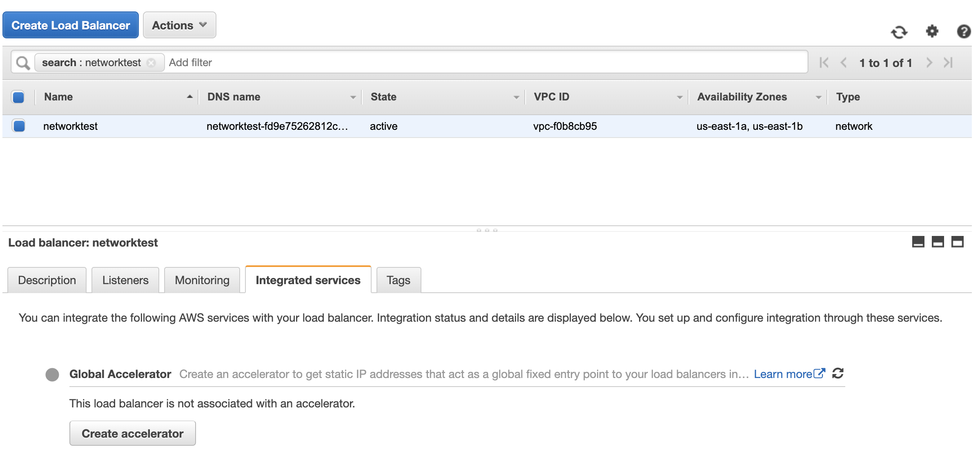Viewport: 980px width, 467px height.
Task: Minimize the details pane to smallest size
Action: (918, 242)
